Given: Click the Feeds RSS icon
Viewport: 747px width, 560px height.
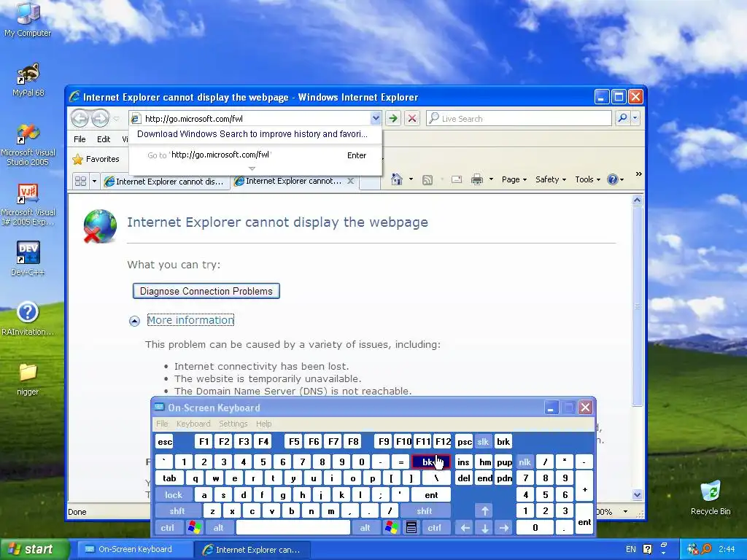Looking at the screenshot, I should pyautogui.click(x=427, y=179).
